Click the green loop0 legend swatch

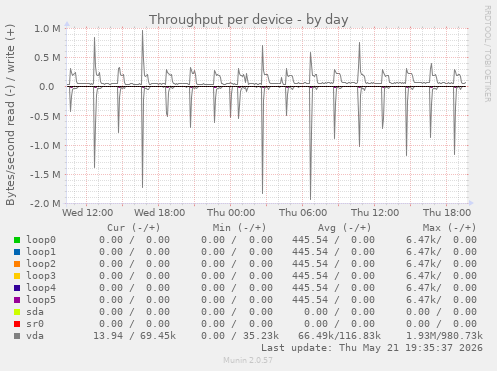point(17,240)
